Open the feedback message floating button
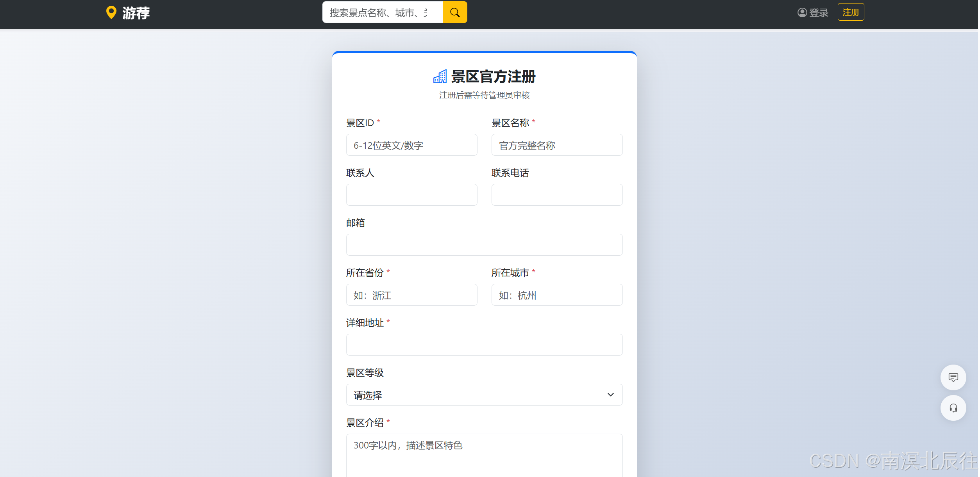Screen dimensions: 980x477 (x=953, y=377)
